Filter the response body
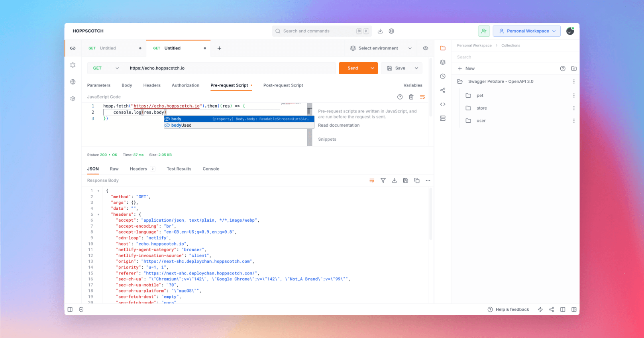This screenshot has width=644, height=338. (383, 181)
